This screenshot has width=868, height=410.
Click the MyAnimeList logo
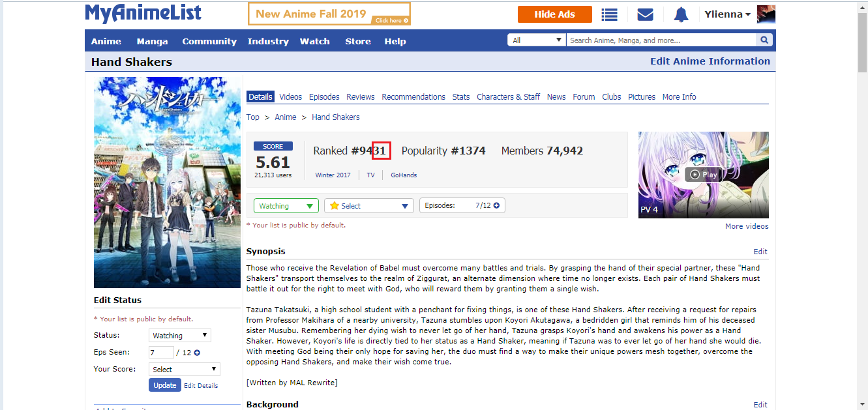[x=143, y=14]
